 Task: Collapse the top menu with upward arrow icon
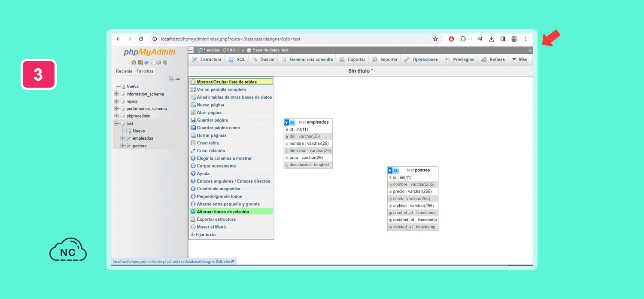click(530, 50)
